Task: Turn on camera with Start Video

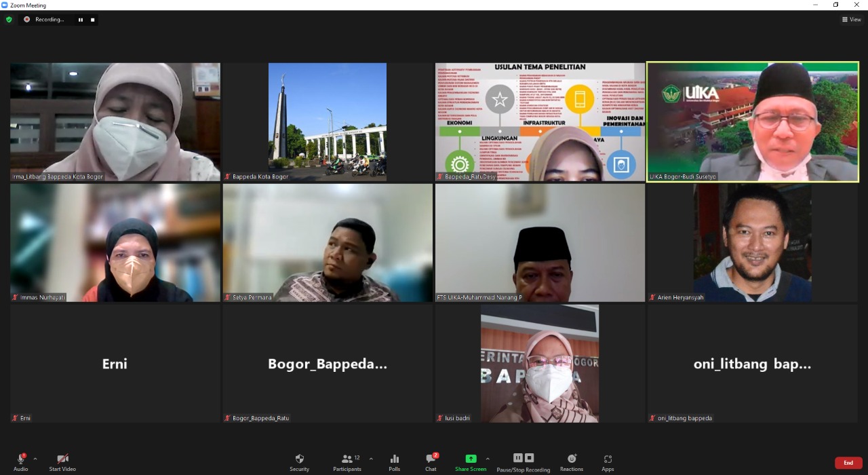Action: [62, 462]
